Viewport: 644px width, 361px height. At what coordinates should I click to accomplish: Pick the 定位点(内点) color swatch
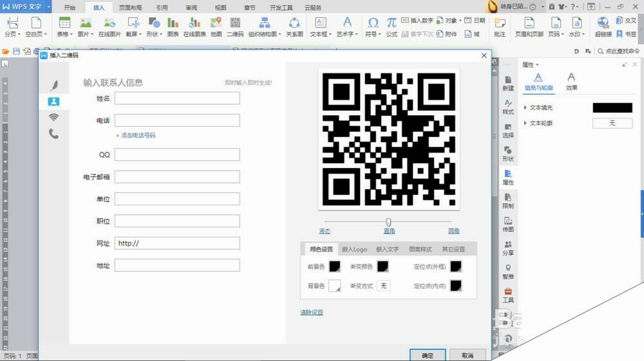[x=456, y=286]
